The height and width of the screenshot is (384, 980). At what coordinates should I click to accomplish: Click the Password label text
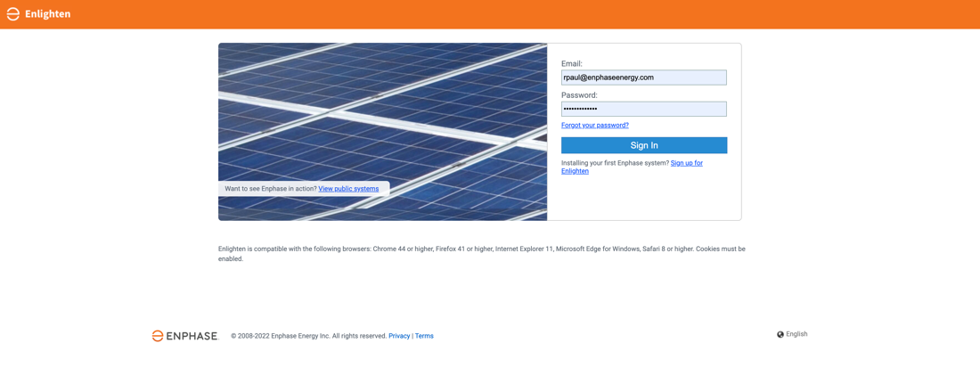(x=579, y=95)
